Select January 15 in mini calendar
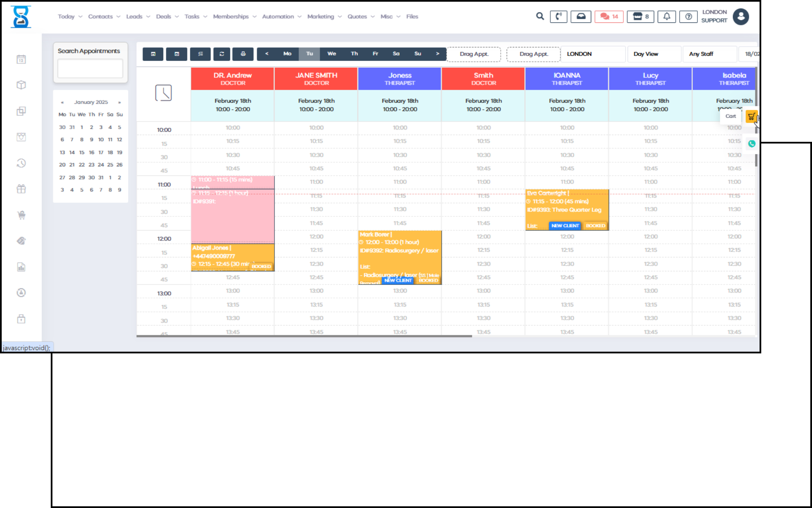Screen dimensions: 812x508 (82, 152)
